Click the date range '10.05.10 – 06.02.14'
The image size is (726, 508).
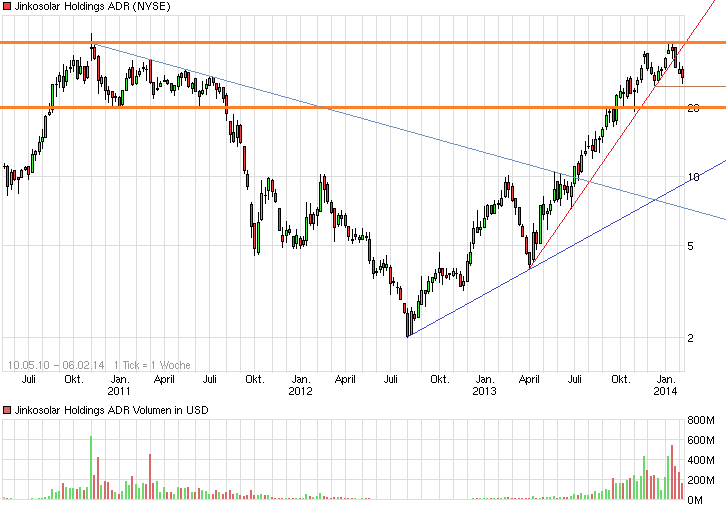56,365
